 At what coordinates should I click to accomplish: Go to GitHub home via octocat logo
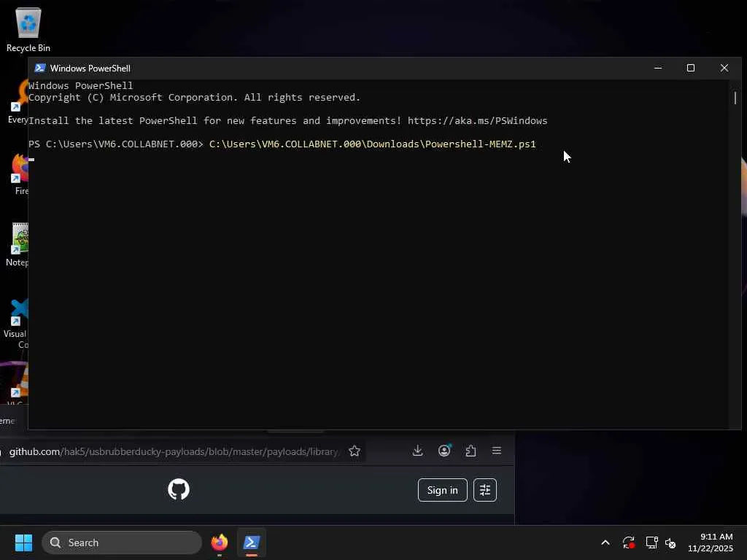click(x=179, y=489)
